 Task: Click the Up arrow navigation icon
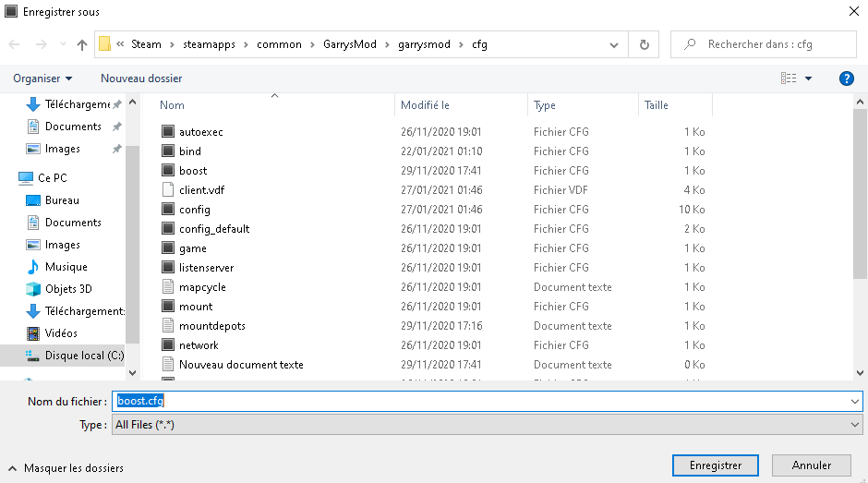pos(82,44)
